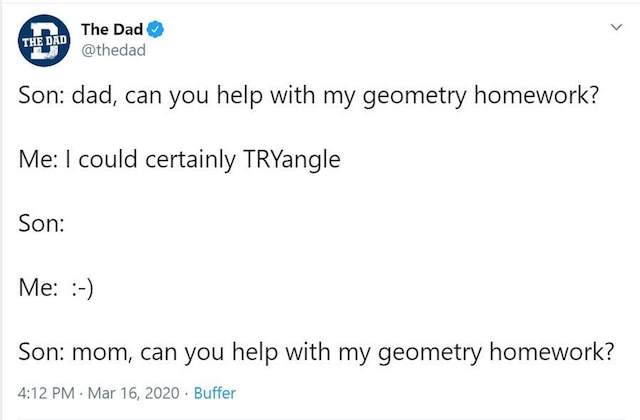
Task: Select the empty 'Son:' line
Action: pyautogui.click(x=41, y=224)
